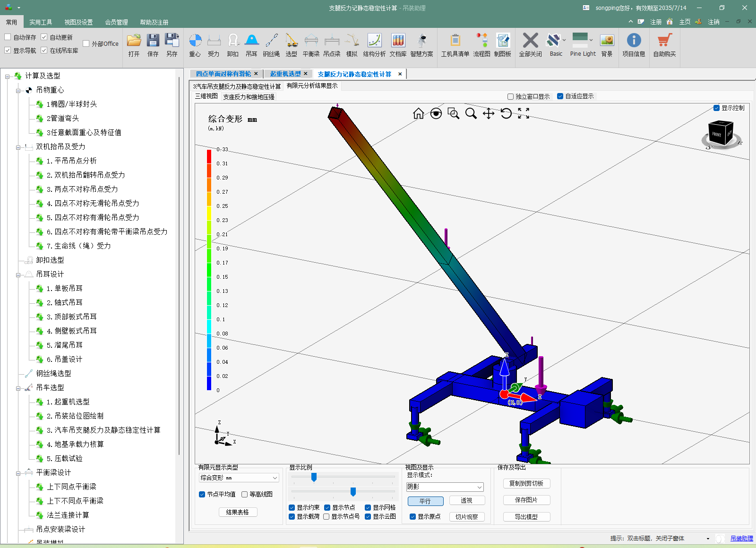Open the 背景 background setting
Viewport: 756px width, 548px height.
pyautogui.click(x=607, y=45)
